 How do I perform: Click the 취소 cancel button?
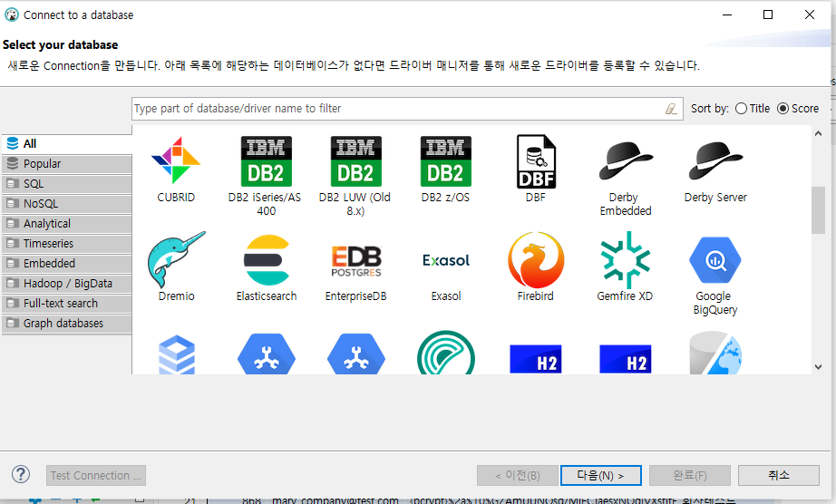click(x=778, y=475)
